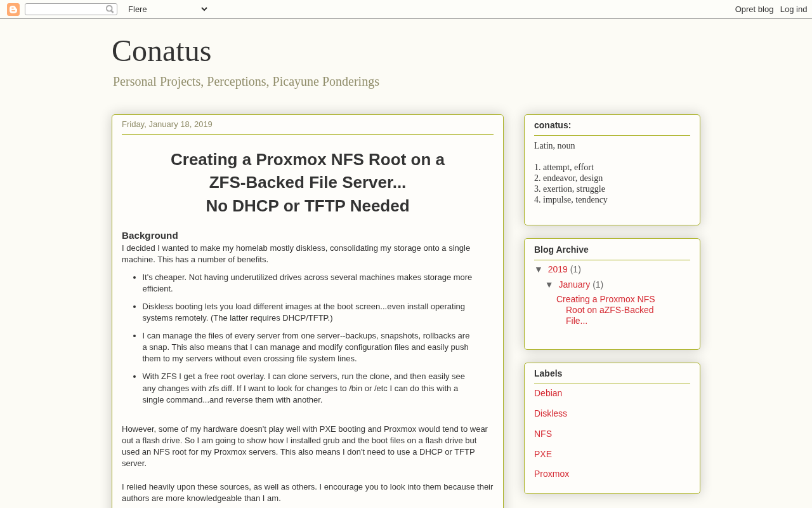
Task: Open the January archive link
Action: (574, 284)
